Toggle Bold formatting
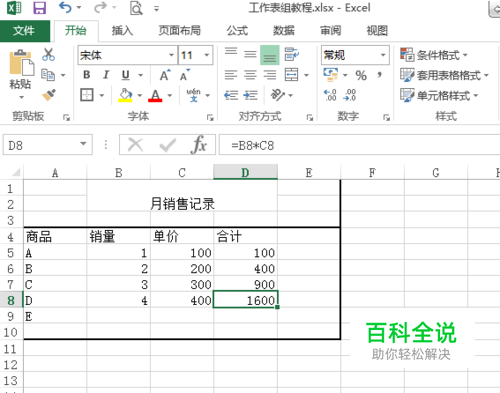 87,75
